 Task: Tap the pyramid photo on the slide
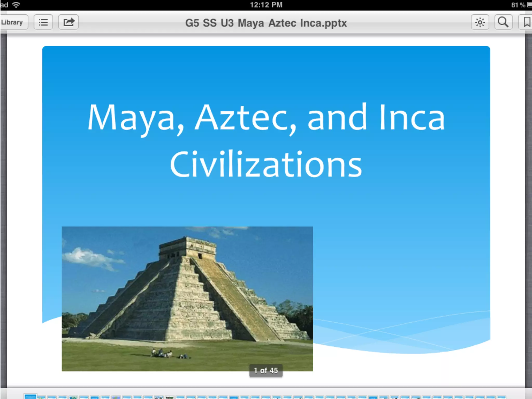click(187, 299)
